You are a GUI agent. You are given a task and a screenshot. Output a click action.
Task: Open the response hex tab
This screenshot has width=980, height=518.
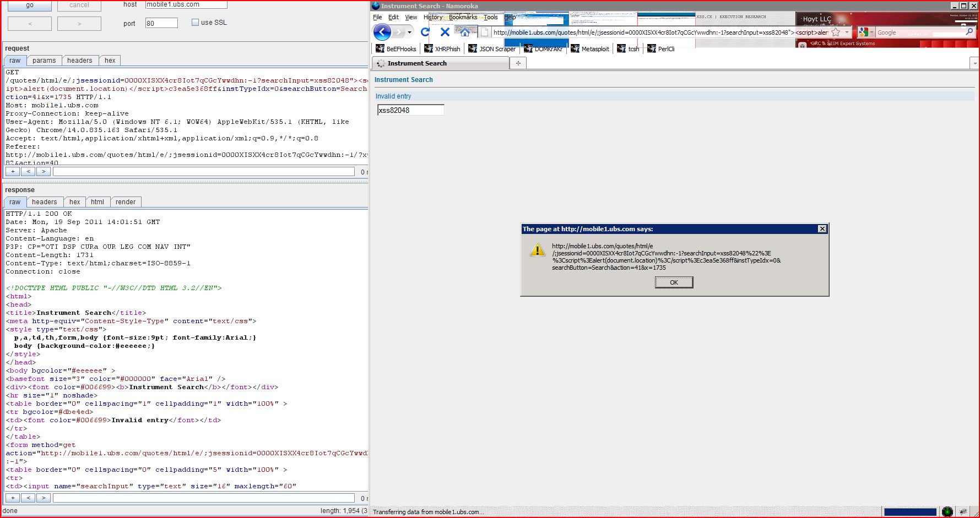pyautogui.click(x=74, y=202)
